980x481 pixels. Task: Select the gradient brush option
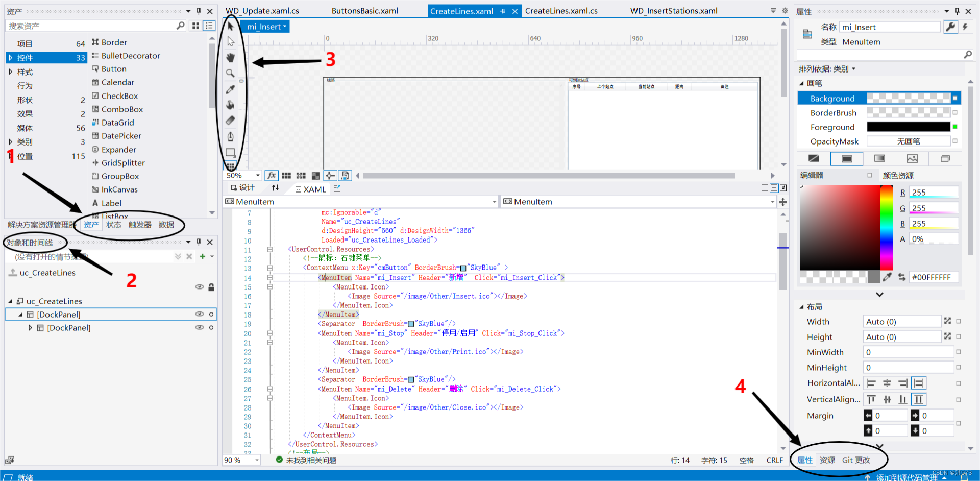tap(879, 159)
